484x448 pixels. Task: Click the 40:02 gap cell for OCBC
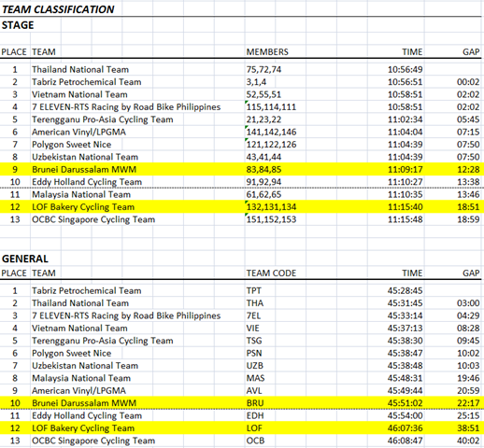click(x=468, y=441)
